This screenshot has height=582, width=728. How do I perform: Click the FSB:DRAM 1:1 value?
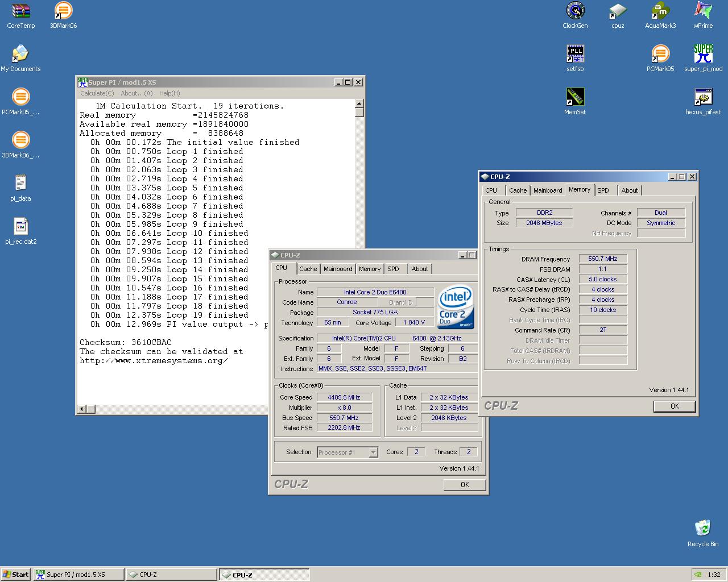tap(603, 269)
